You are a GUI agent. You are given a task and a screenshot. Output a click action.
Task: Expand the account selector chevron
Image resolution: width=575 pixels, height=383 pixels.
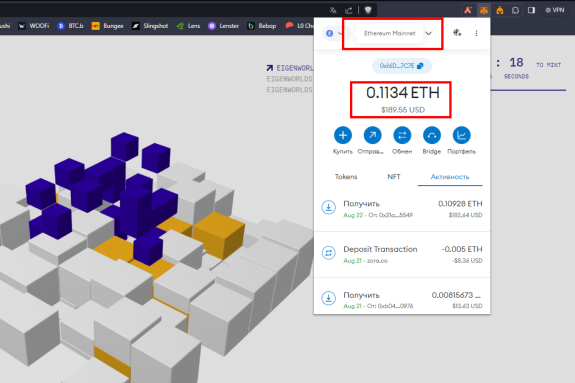tap(340, 33)
